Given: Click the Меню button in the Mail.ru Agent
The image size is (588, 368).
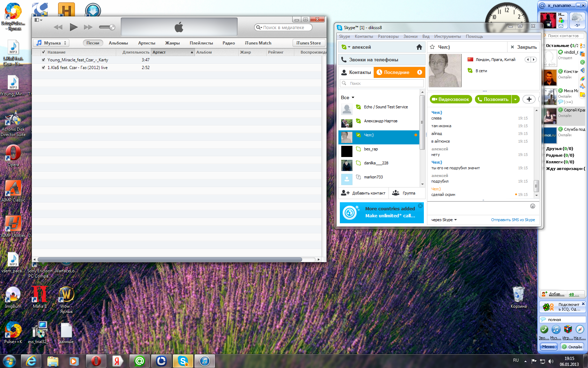Looking at the screenshot, I should point(548,347).
